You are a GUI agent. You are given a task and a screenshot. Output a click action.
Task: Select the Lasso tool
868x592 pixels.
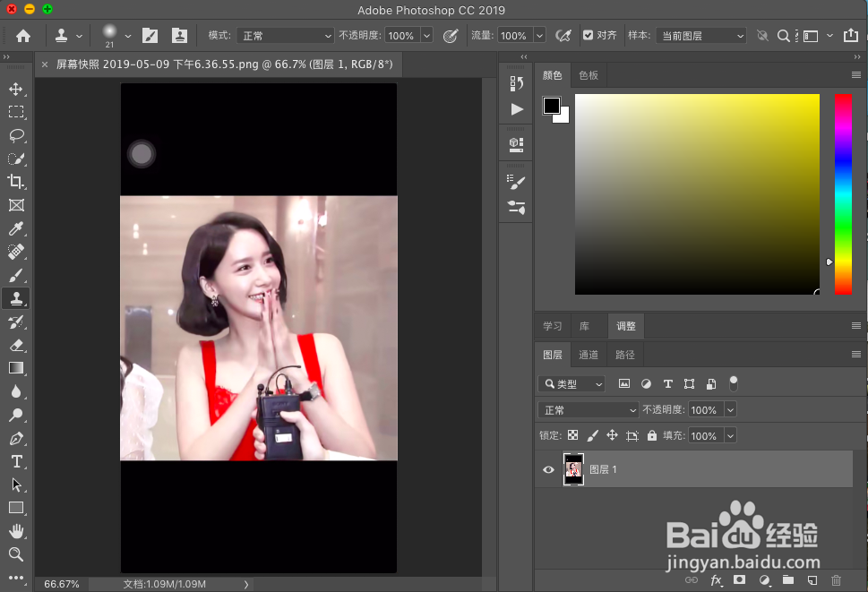point(16,135)
